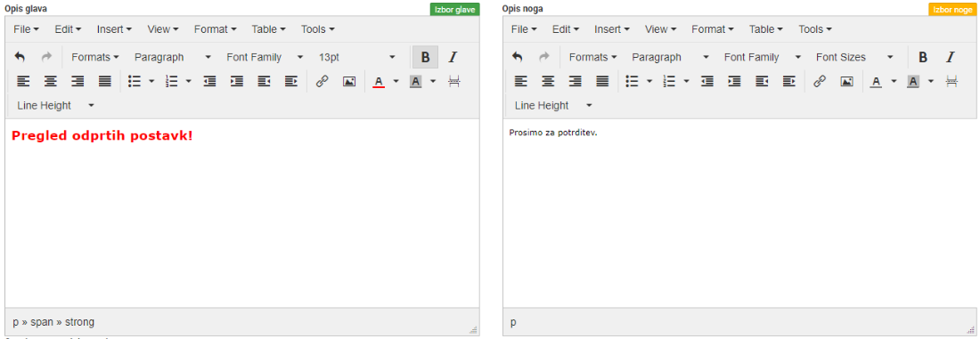Viewport: 980px width, 339px height.
Task: Align center in Opis noga editor
Action: point(548,81)
